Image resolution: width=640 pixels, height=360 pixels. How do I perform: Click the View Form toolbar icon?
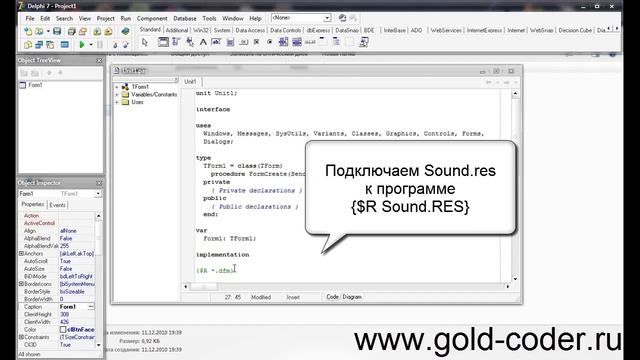[39, 44]
